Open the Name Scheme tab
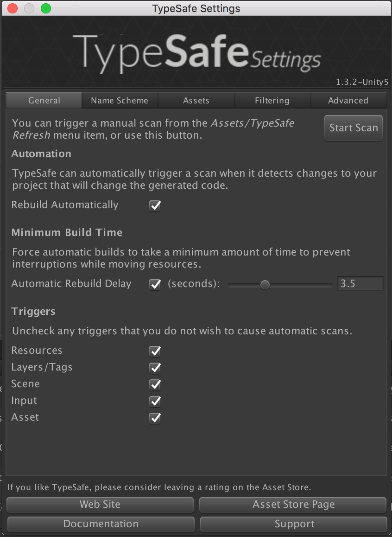Screen dimensions: 392x537 [120, 100]
